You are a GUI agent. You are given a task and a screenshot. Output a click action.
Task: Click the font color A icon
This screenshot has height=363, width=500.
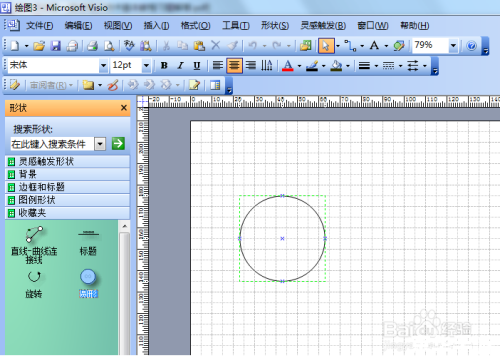coord(288,66)
